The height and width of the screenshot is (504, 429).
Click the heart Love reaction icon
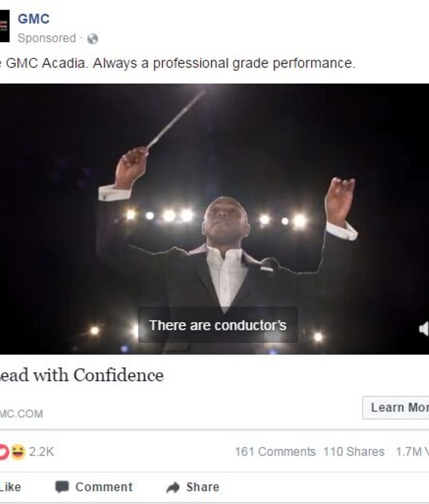pyautogui.click(x=4, y=452)
